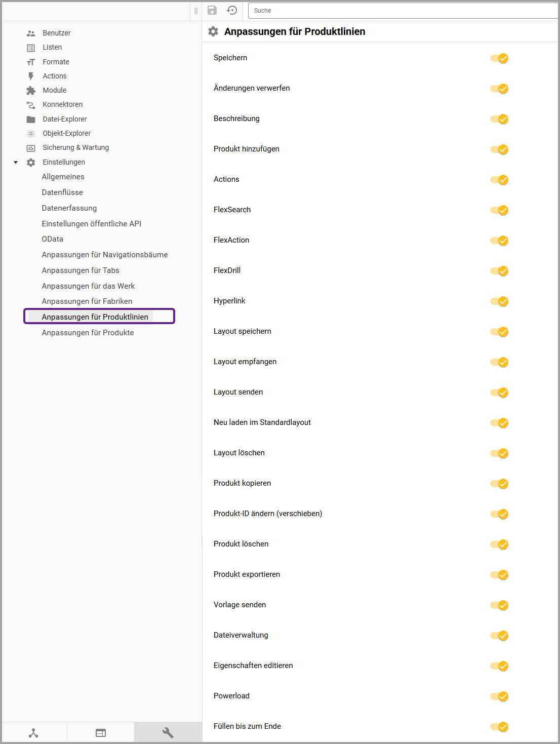560x744 pixels.
Task: Select Einstellungen öffentliche API entry
Action: [x=91, y=224]
